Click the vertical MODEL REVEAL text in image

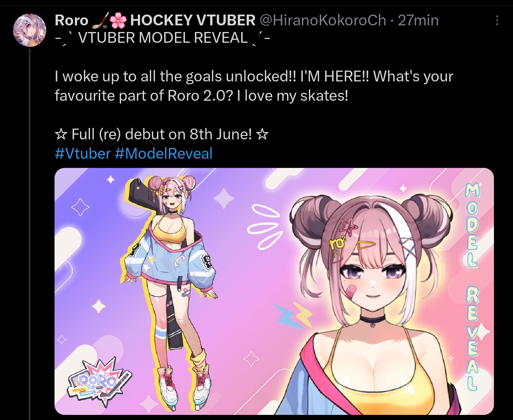point(471,288)
